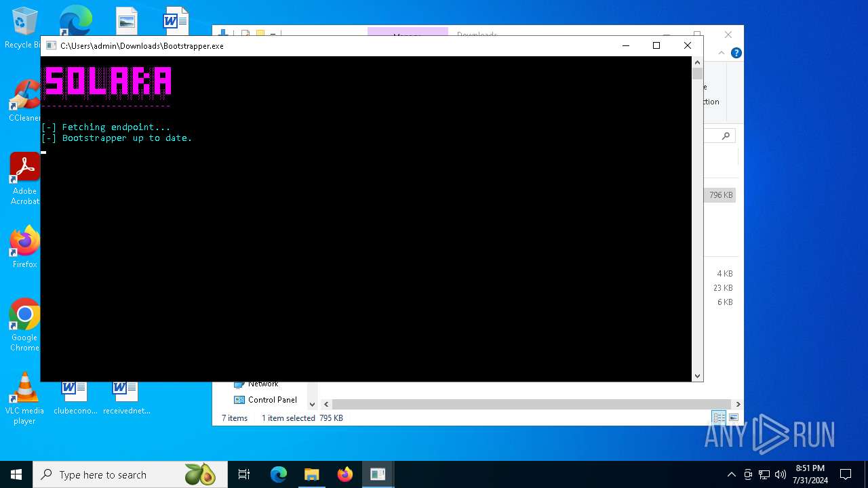The width and height of the screenshot is (868, 488).
Task: Click the 4 KB size cell in Explorer
Action: click(725, 274)
